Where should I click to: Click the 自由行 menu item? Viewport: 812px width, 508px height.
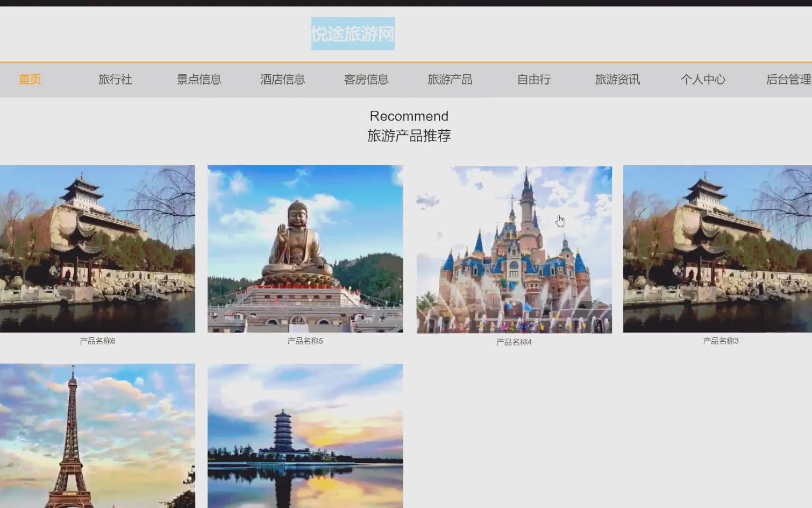[x=533, y=80]
